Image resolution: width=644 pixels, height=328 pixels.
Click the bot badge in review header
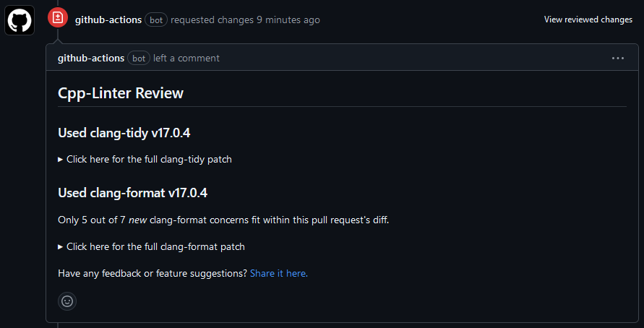click(x=156, y=20)
